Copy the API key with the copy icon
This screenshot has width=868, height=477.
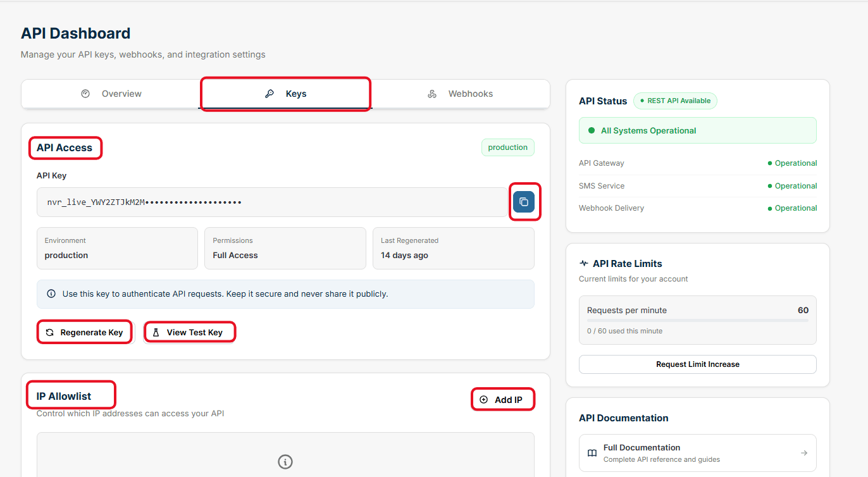click(524, 202)
